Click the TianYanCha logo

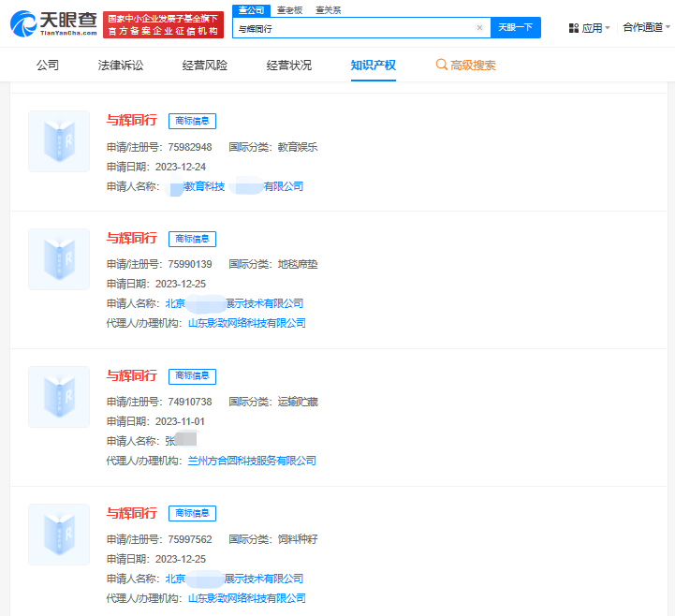53,23
